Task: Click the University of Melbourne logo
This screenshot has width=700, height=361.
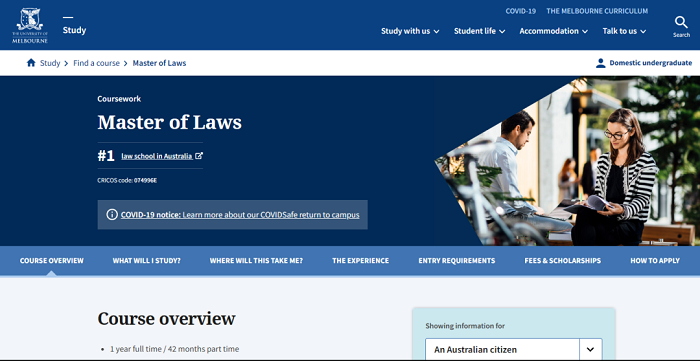Action: coord(30,25)
